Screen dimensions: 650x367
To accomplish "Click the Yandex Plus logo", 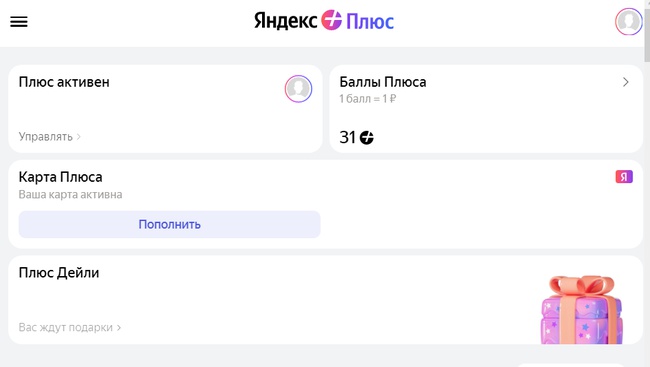I will click(324, 20).
